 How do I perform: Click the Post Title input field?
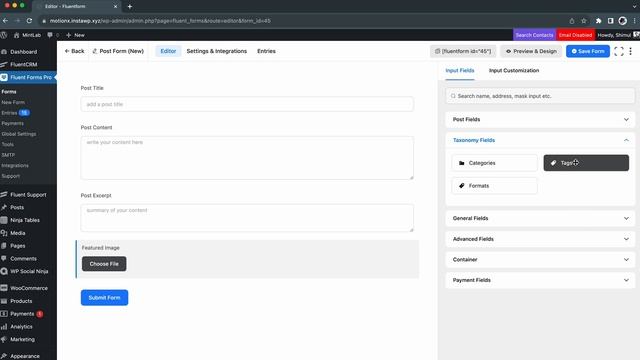247,104
